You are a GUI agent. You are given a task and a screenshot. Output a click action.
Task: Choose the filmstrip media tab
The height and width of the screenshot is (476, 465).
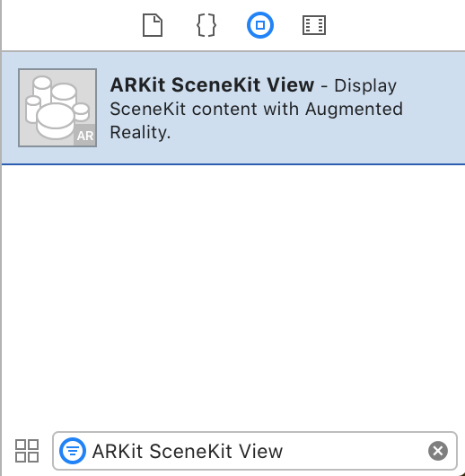tap(314, 25)
